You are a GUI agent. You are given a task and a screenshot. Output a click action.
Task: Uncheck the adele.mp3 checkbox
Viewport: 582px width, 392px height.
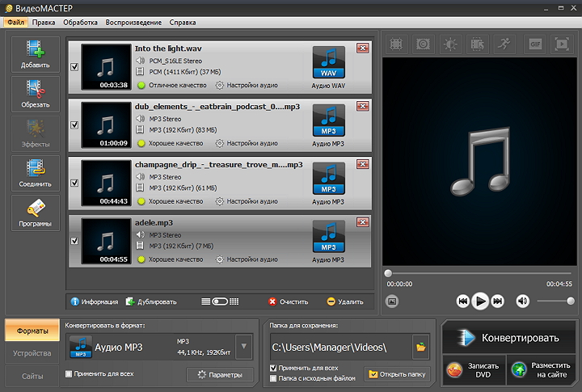pyautogui.click(x=74, y=241)
